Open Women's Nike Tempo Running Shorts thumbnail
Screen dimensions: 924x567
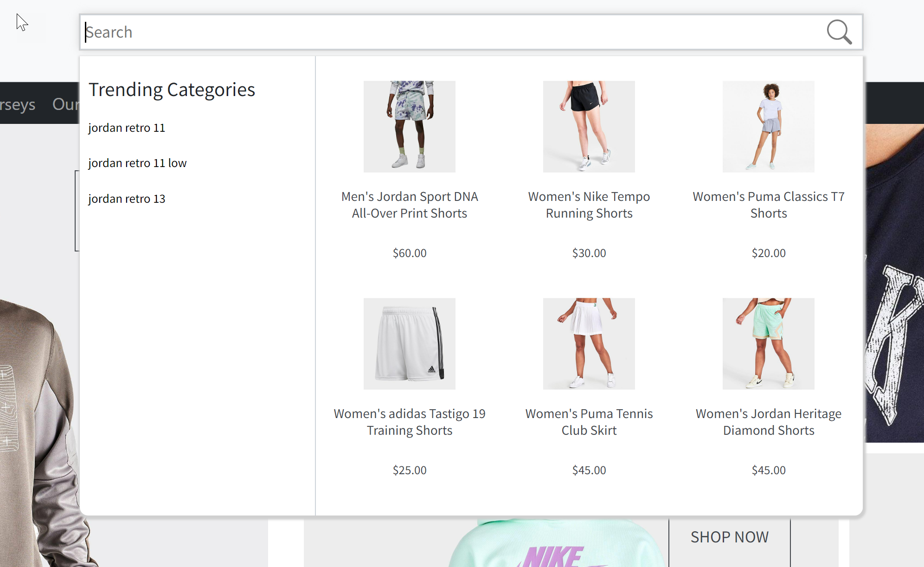[589, 127]
